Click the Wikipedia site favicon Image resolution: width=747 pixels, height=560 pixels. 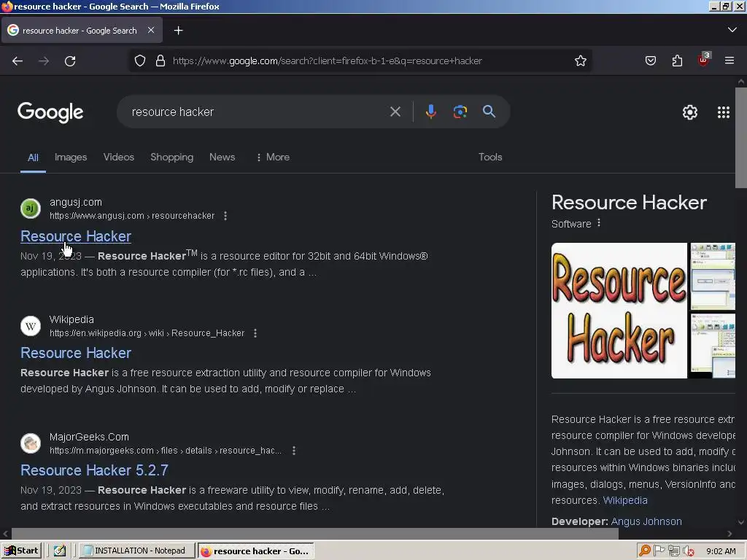click(x=31, y=326)
